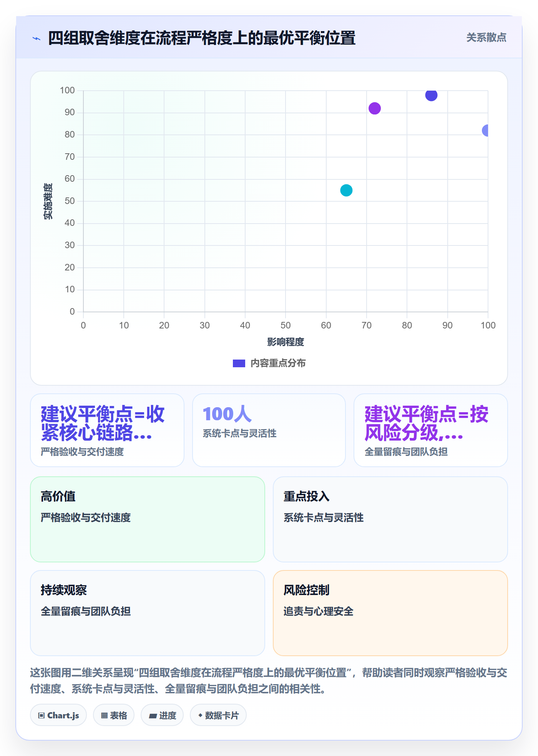Click the lightning bolt icon beside the title
This screenshot has height=756, width=538.
coord(37,38)
